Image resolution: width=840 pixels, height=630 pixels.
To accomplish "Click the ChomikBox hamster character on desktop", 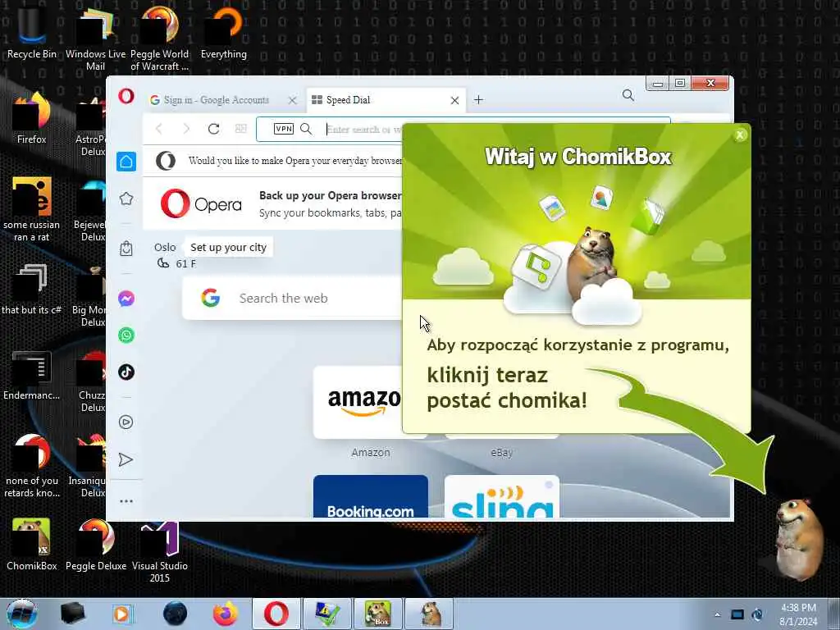I will (797, 538).
